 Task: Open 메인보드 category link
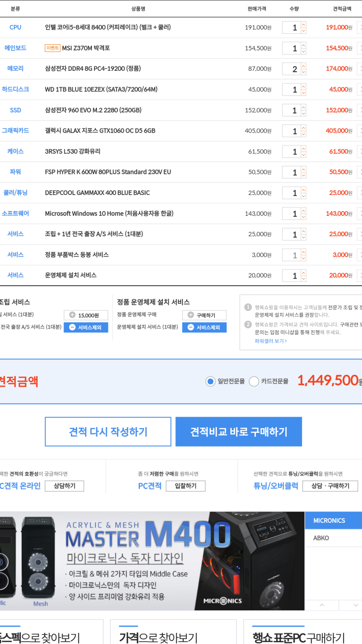[15, 48]
